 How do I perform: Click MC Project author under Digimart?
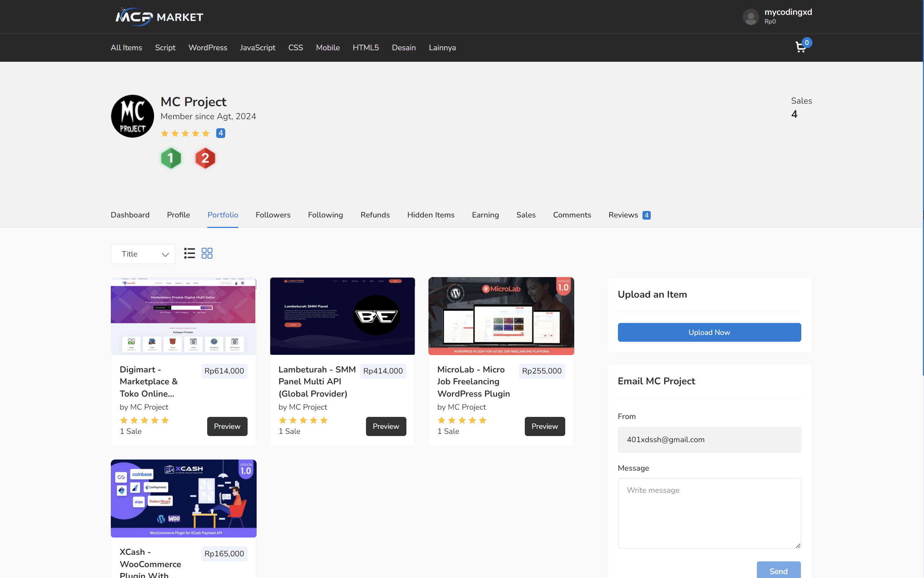pos(149,407)
